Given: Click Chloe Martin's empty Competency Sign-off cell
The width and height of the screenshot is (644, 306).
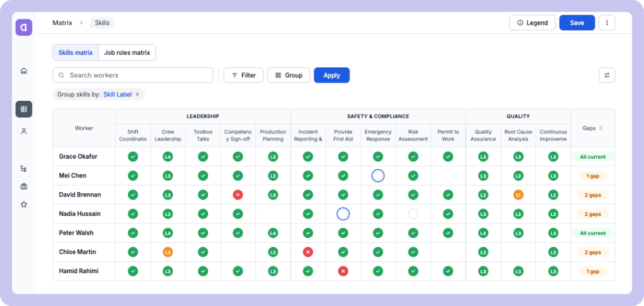Looking at the screenshot, I should tap(238, 252).
